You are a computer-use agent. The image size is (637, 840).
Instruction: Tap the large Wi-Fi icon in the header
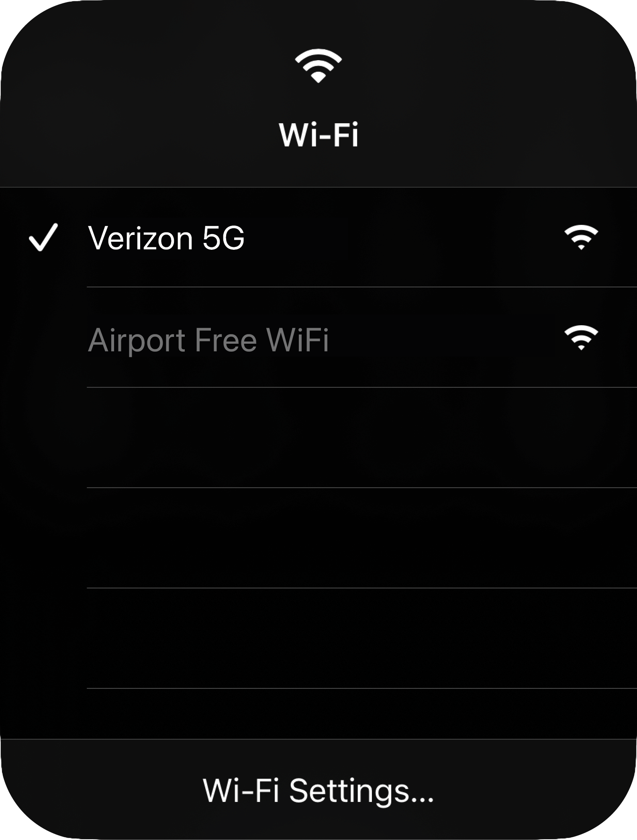click(318, 66)
